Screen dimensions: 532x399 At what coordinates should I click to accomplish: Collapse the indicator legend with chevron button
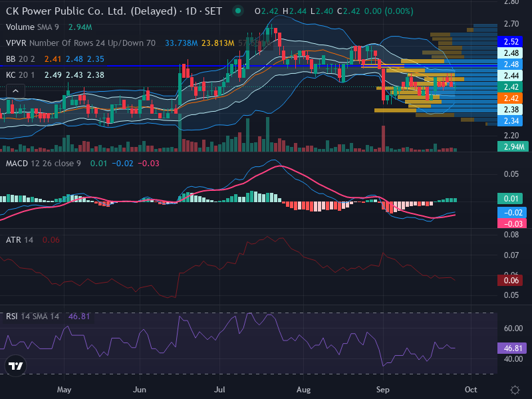pos(15,91)
